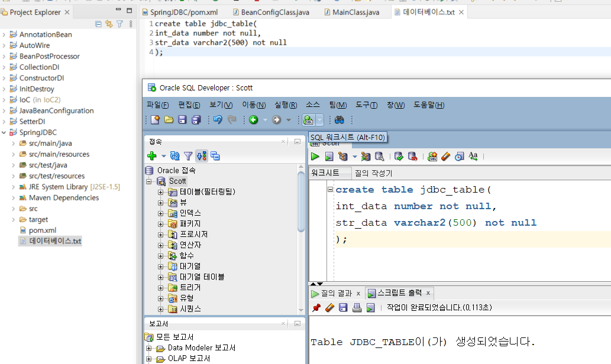Click the SQL Tuning Advisor icon
Image resolution: width=611 pixels, height=364 pixels.
click(379, 157)
